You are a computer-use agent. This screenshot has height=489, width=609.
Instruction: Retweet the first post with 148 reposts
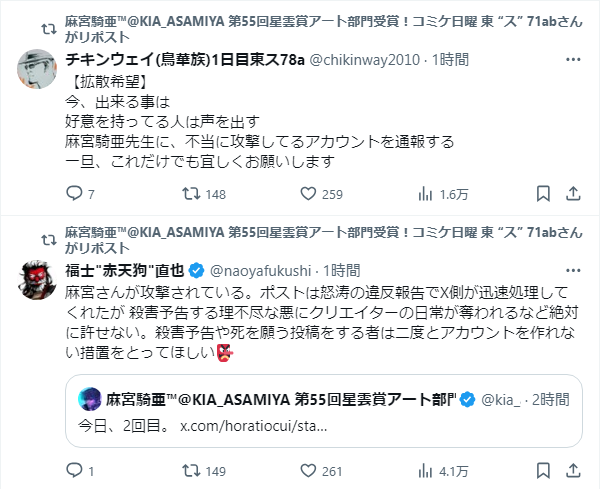point(192,194)
